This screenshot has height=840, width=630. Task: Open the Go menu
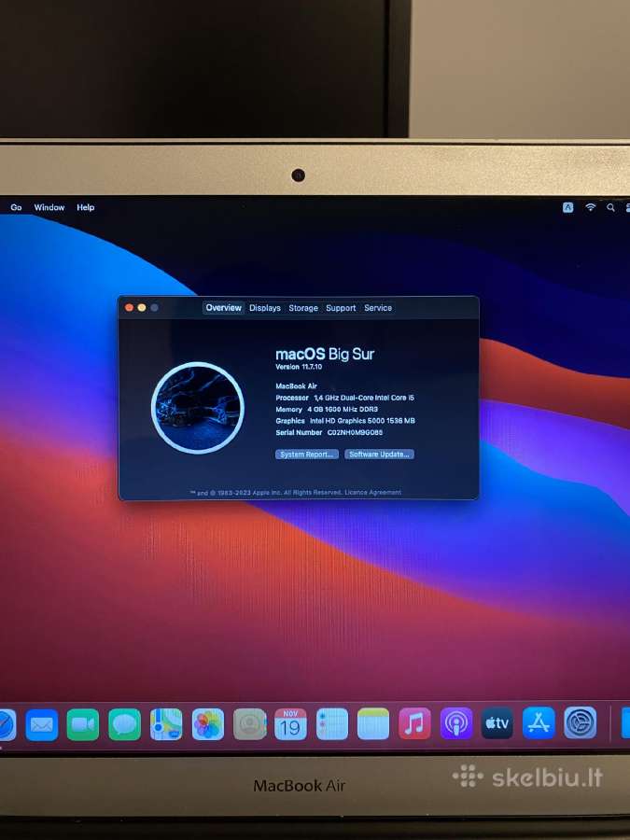click(x=16, y=207)
